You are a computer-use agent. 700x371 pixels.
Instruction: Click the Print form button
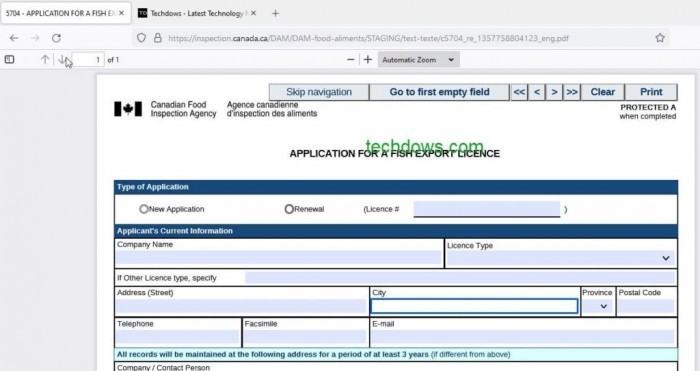pyautogui.click(x=651, y=92)
